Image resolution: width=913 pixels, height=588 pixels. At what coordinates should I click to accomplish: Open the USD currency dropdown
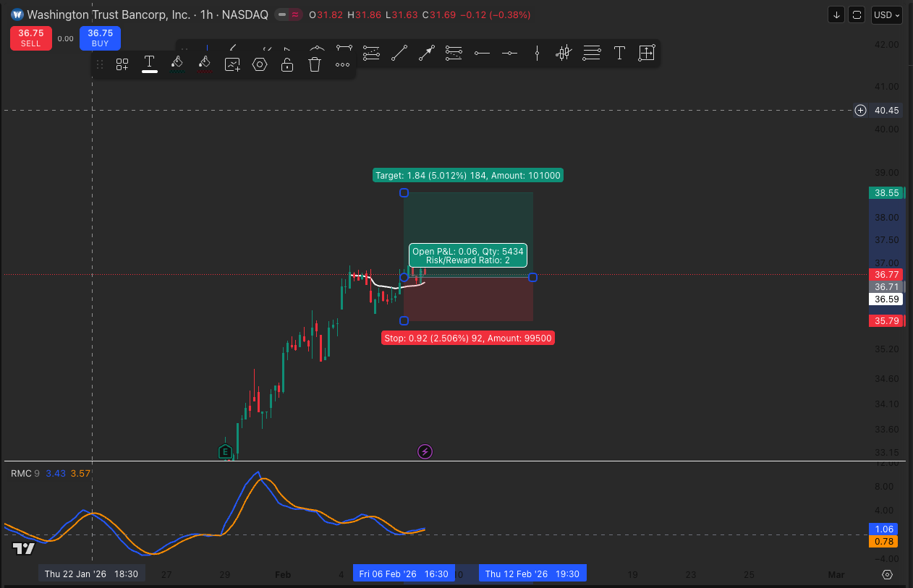click(886, 14)
